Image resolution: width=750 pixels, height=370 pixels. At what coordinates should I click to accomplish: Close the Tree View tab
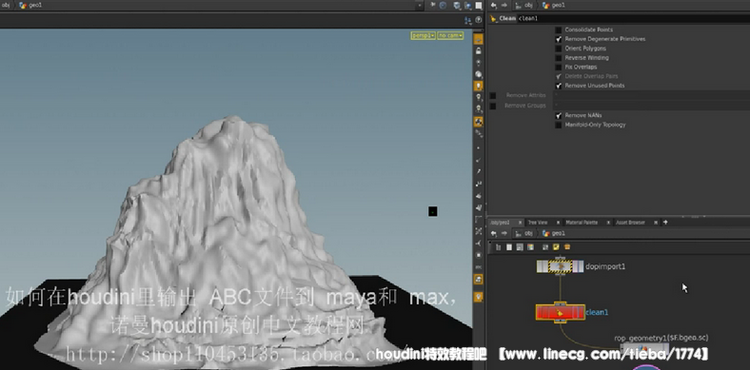point(557,222)
